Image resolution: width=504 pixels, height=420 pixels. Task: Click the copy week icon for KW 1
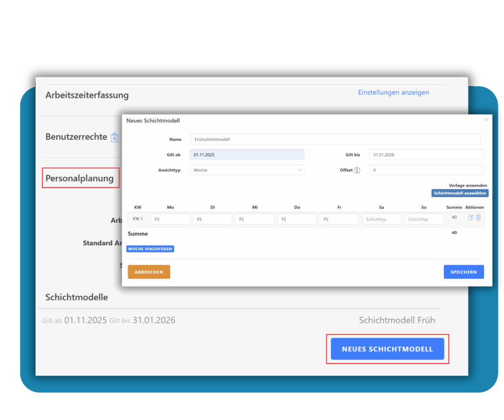click(471, 218)
